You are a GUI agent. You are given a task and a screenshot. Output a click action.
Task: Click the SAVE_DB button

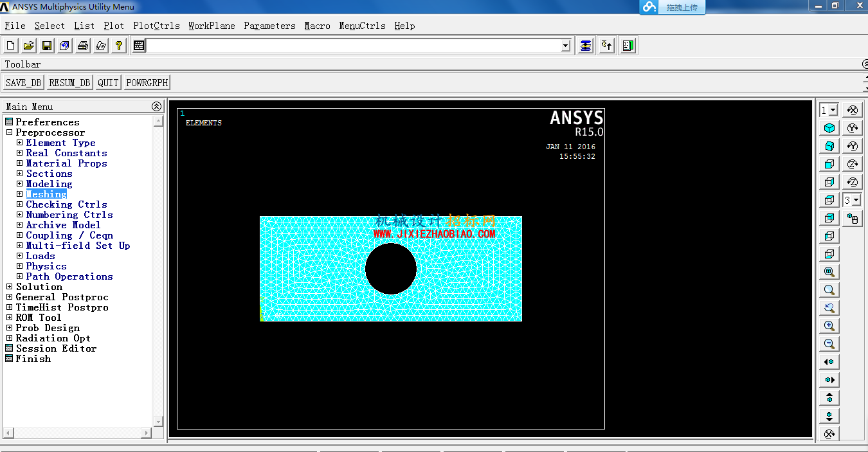24,82
